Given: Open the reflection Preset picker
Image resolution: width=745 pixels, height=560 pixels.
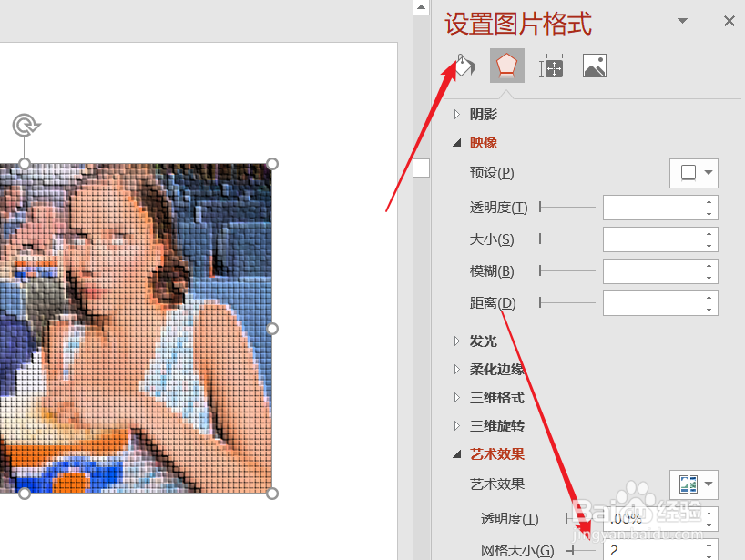Looking at the screenshot, I should click(x=693, y=172).
